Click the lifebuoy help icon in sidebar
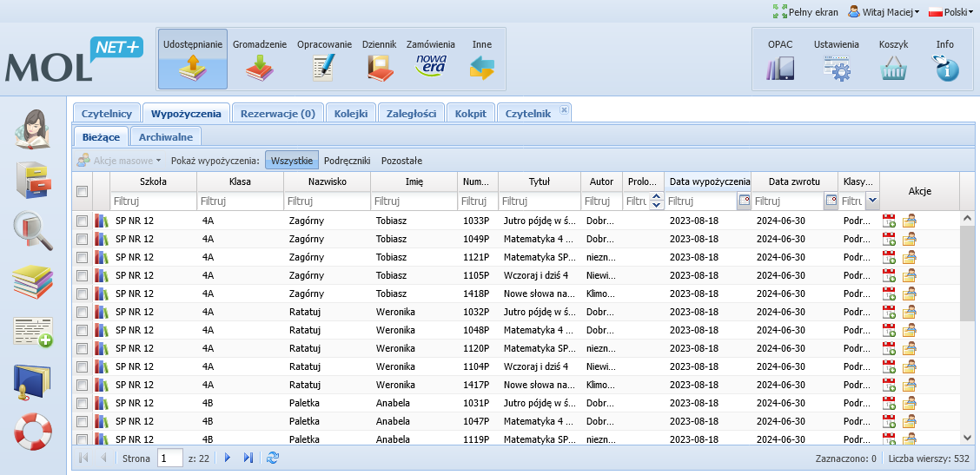Screen dimensions: 980x475 click(x=33, y=432)
